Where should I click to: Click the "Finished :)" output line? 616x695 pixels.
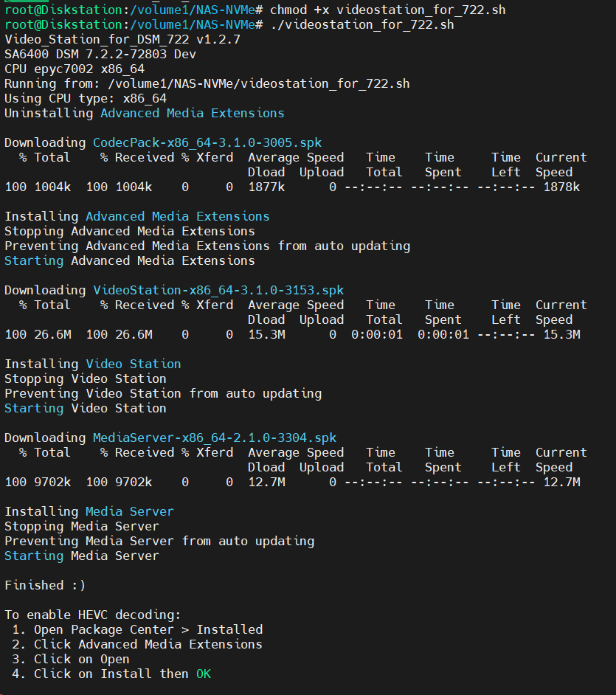(x=45, y=585)
